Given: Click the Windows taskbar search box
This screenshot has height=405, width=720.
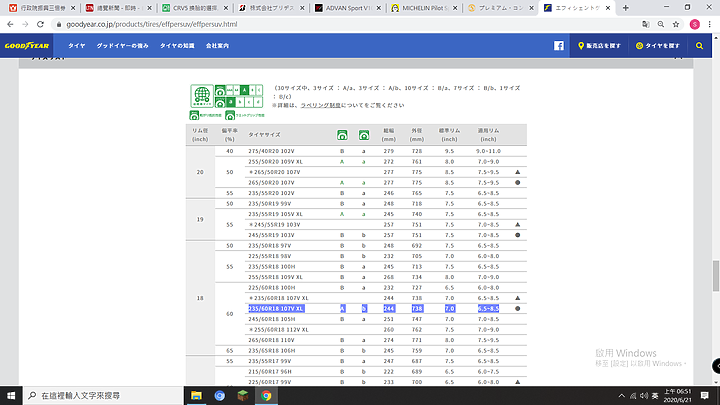Looking at the screenshot, I should coord(103,395).
